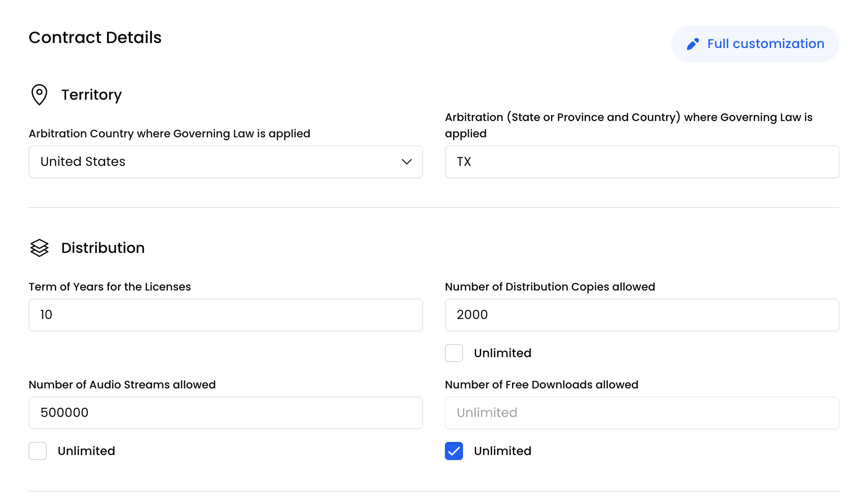
Task: Click the Number of Audio Streams allowed label
Action: (122, 385)
